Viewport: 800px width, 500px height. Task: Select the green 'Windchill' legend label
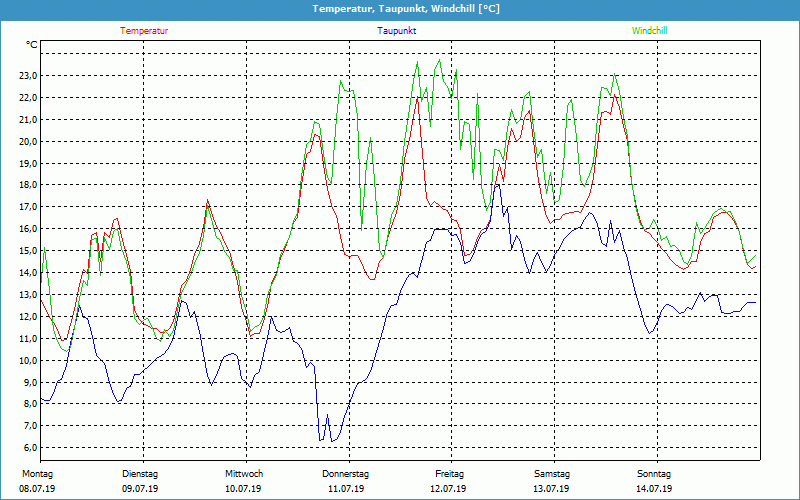[649, 31]
